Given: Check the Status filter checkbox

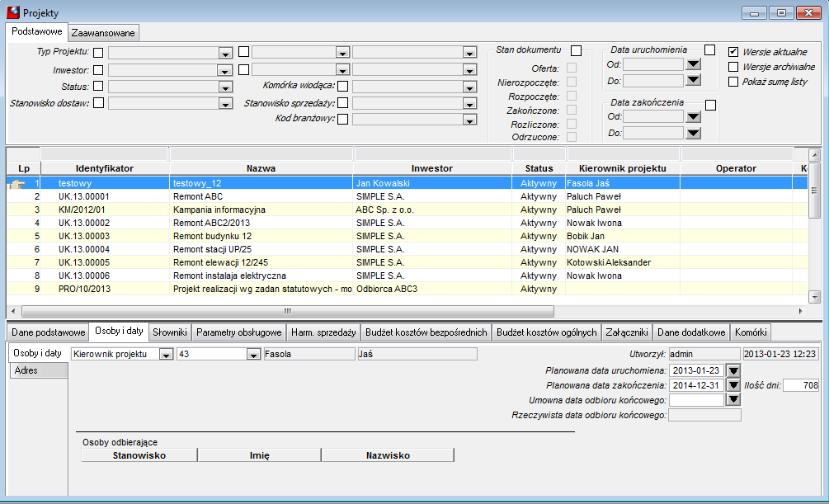Looking at the screenshot, I should pos(98,87).
